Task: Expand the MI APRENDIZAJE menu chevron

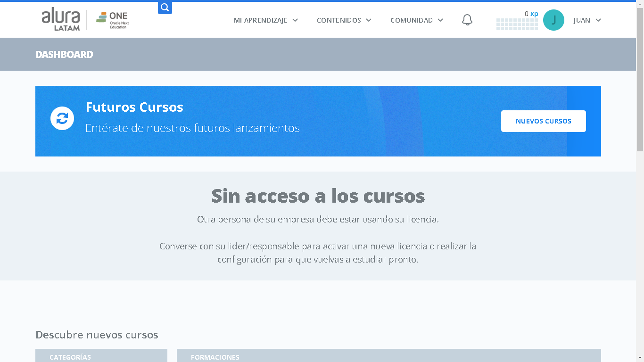Action: point(295,20)
